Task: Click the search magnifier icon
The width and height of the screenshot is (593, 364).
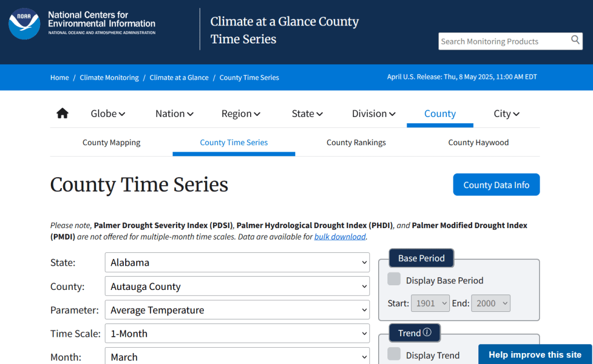Action: pyautogui.click(x=575, y=40)
